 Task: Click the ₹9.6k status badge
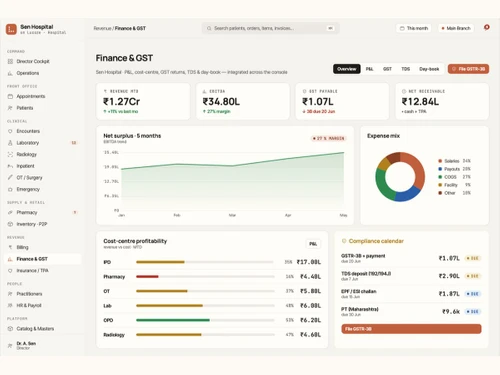(473, 312)
